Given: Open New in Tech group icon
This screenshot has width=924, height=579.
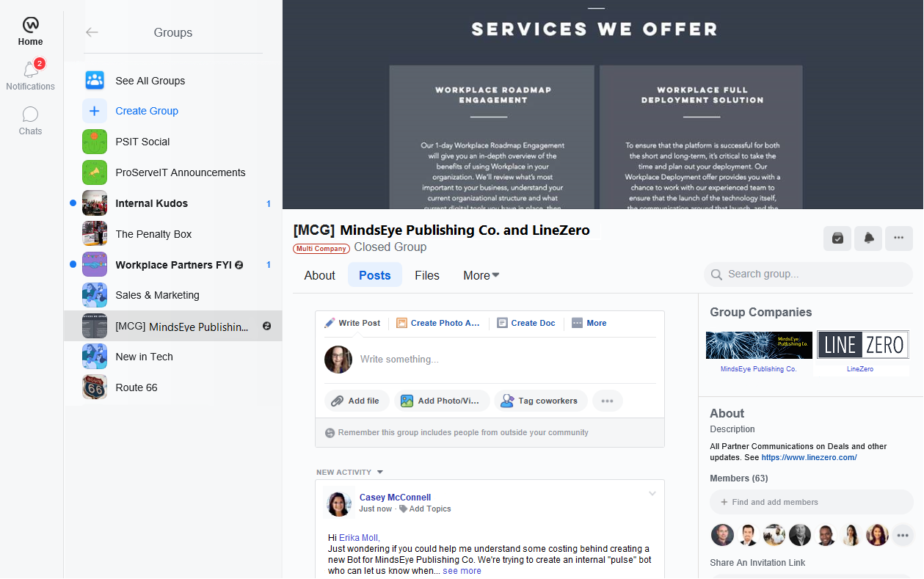Looking at the screenshot, I should point(95,357).
